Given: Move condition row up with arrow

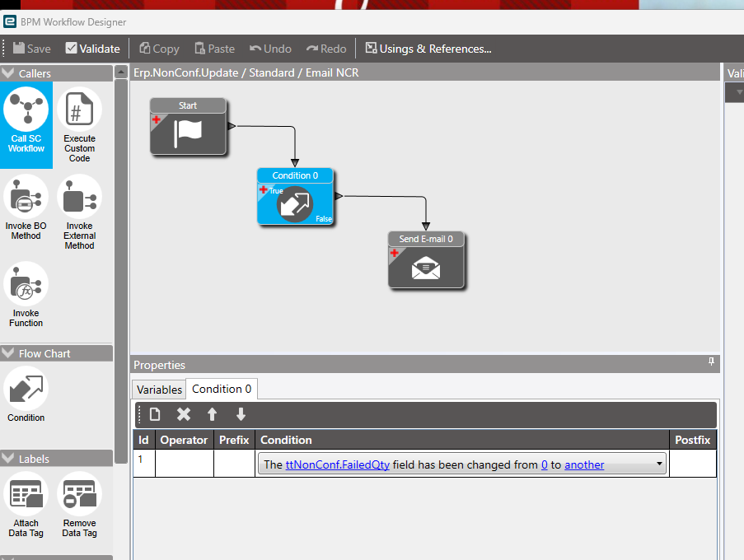Looking at the screenshot, I should 212,414.
